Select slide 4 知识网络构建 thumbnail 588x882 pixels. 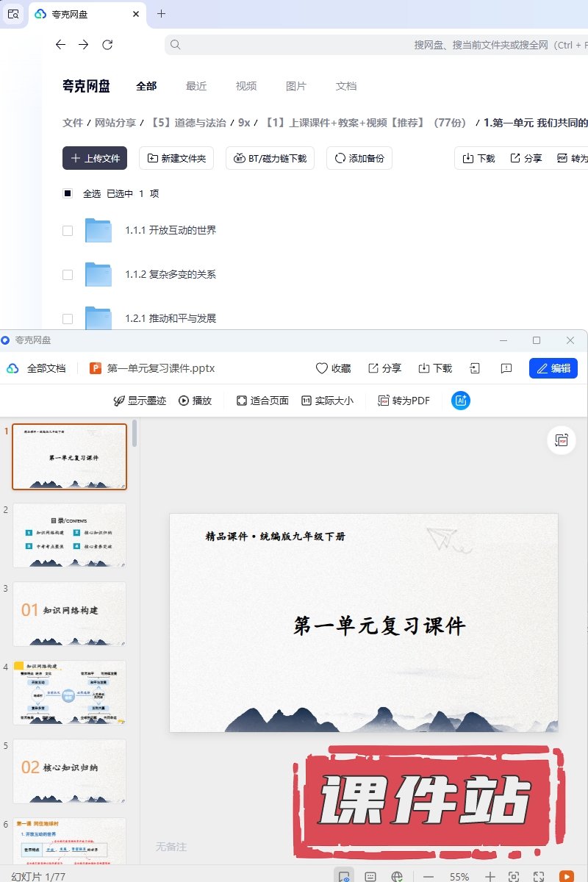(70, 692)
